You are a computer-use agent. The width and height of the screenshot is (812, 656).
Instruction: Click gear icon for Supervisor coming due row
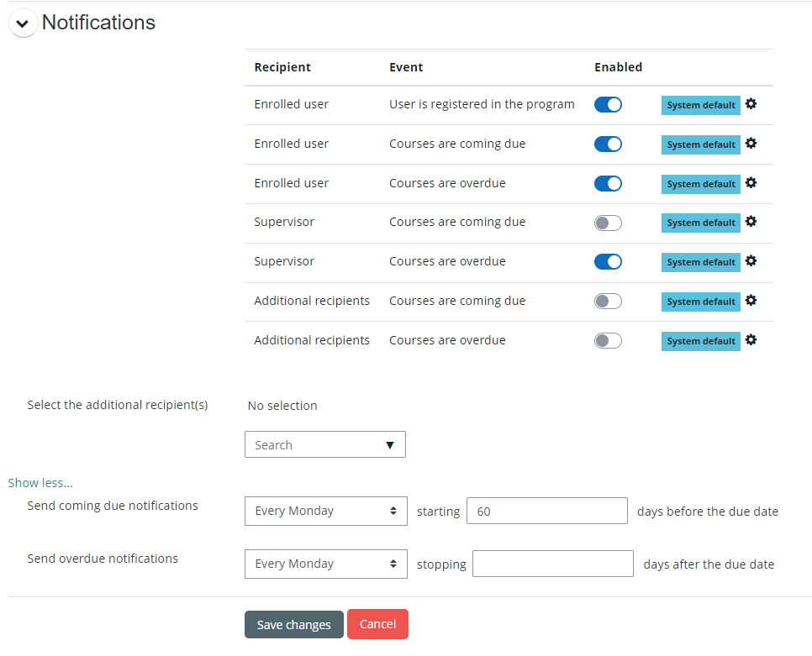[751, 222]
